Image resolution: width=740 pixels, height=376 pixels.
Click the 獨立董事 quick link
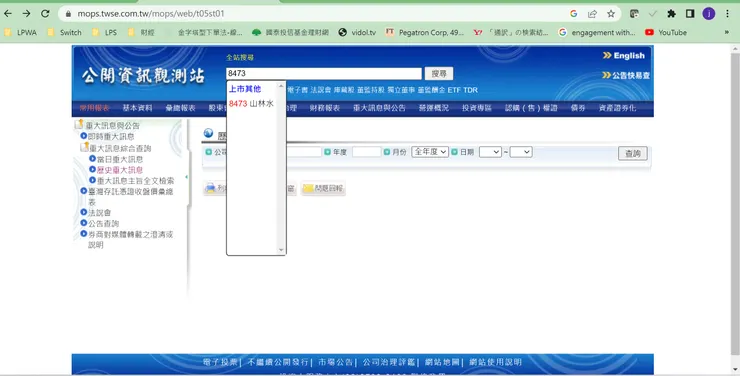[401, 90]
